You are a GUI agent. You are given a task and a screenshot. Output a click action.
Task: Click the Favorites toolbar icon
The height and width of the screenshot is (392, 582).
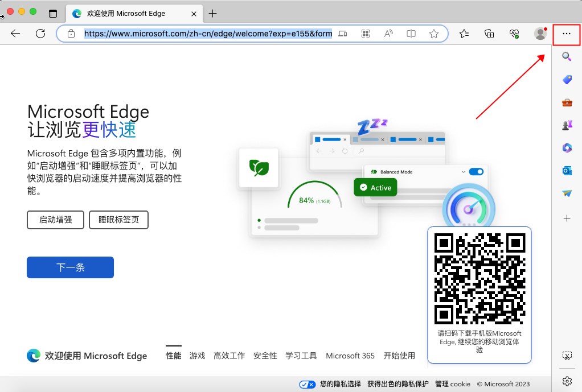[464, 34]
